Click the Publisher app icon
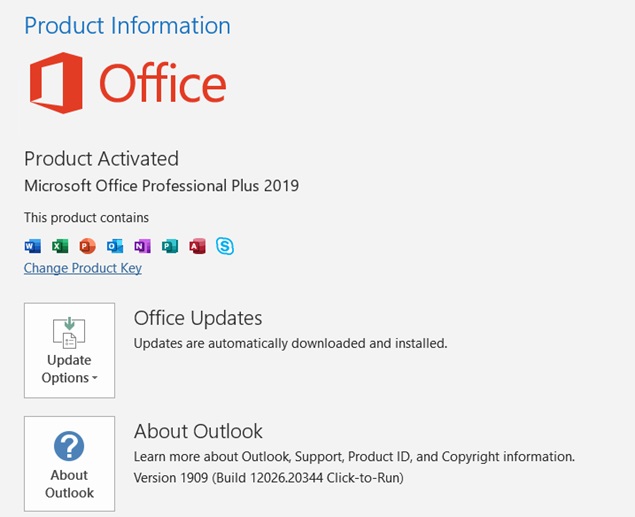Viewport: 635px width, 517px height. pyautogui.click(x=170, y=245)
